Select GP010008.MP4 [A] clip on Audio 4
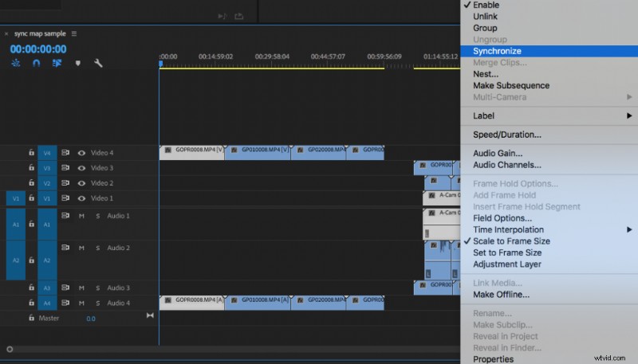This screenshot has height=364, width=638. [x=258, y=303]
